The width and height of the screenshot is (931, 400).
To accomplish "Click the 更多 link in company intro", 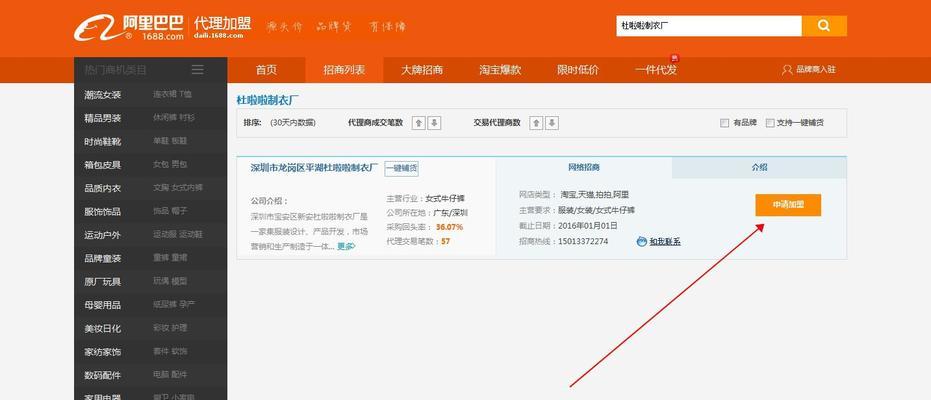I will (x=346, y=246).
